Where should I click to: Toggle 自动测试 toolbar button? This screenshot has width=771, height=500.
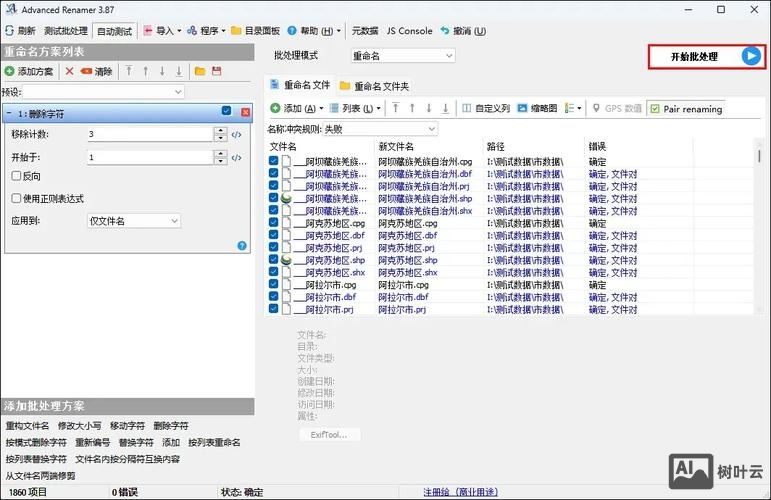pos(115,31)
